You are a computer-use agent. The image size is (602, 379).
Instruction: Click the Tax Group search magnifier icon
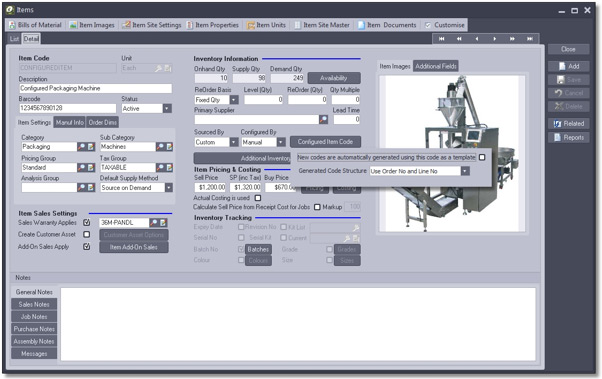pos(160,167)
